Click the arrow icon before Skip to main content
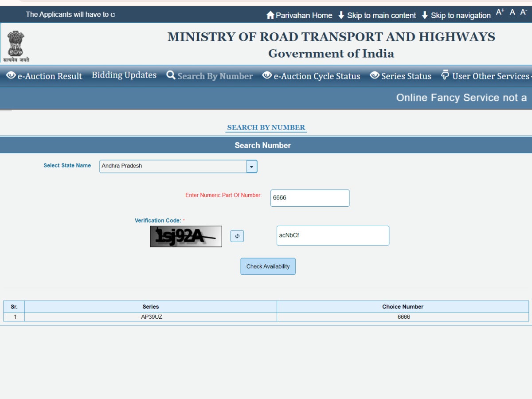Viewport: 532px width, 399px height. tap(340, 15)
